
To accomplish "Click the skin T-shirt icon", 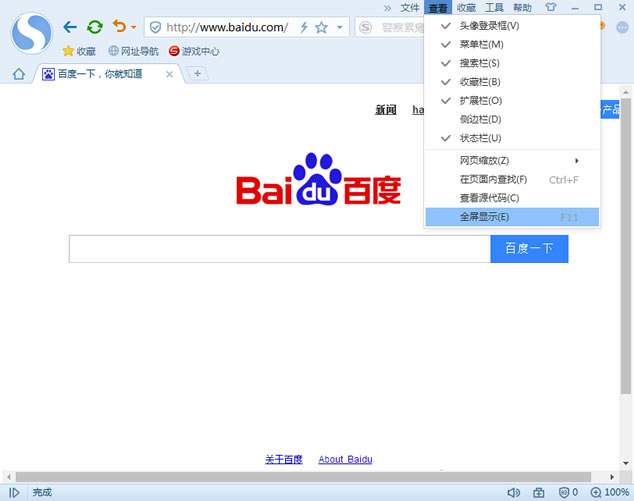I will pyautogui.click(x=551, y=7).
